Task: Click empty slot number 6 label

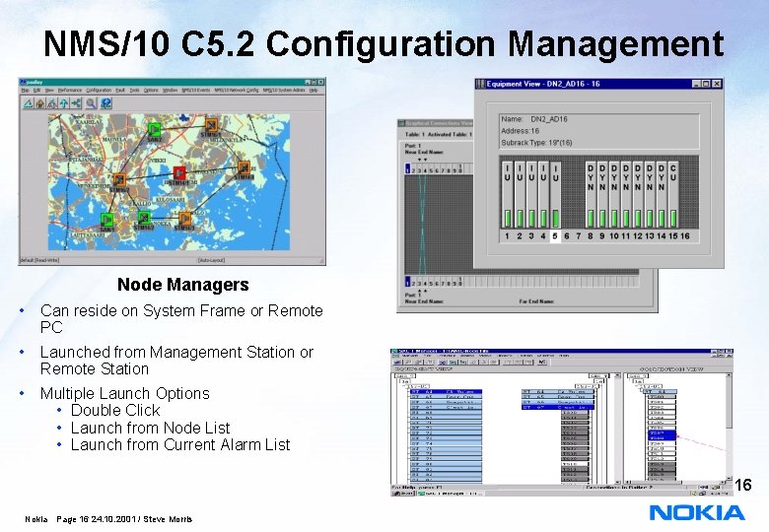Action: pos(567,236)
